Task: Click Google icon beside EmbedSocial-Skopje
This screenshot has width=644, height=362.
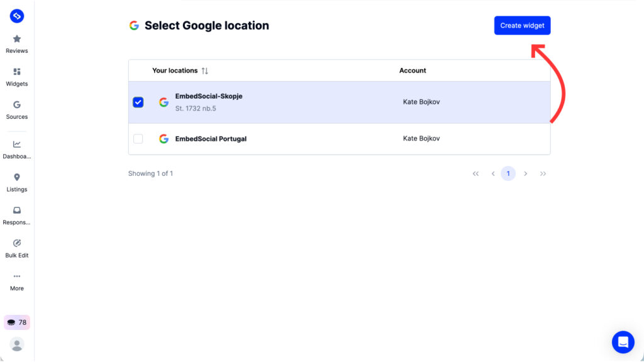Action: (x=164, y=102)
